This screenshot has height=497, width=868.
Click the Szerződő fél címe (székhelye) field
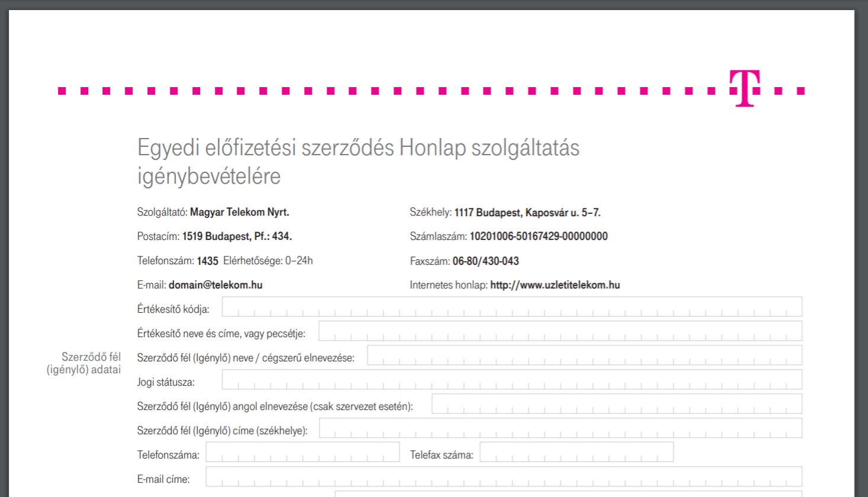click(561, 428)
